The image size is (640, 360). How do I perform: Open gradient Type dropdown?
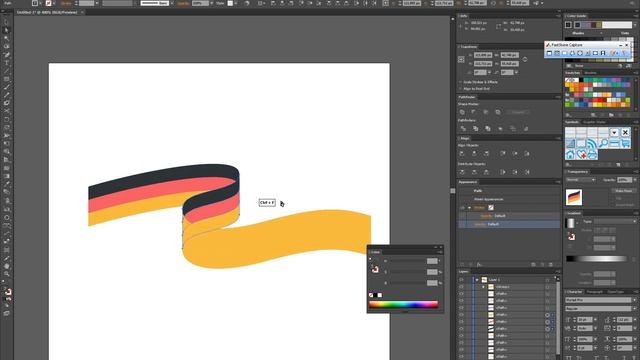tap(614, 222)
